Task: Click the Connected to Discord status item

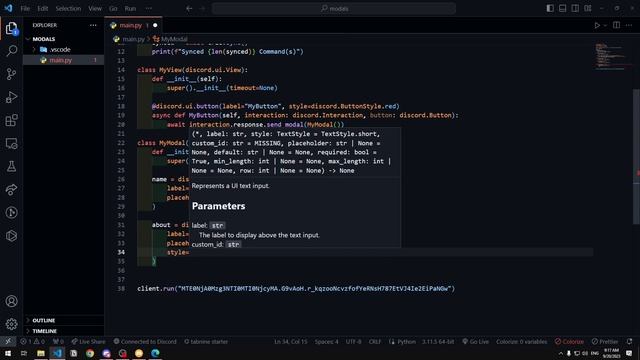Action: point(145,342)
